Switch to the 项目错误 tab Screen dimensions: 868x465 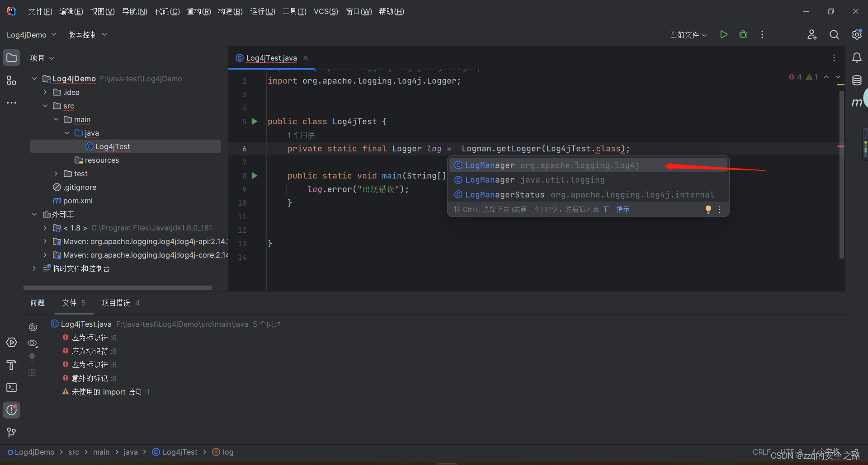coord(120,303)
